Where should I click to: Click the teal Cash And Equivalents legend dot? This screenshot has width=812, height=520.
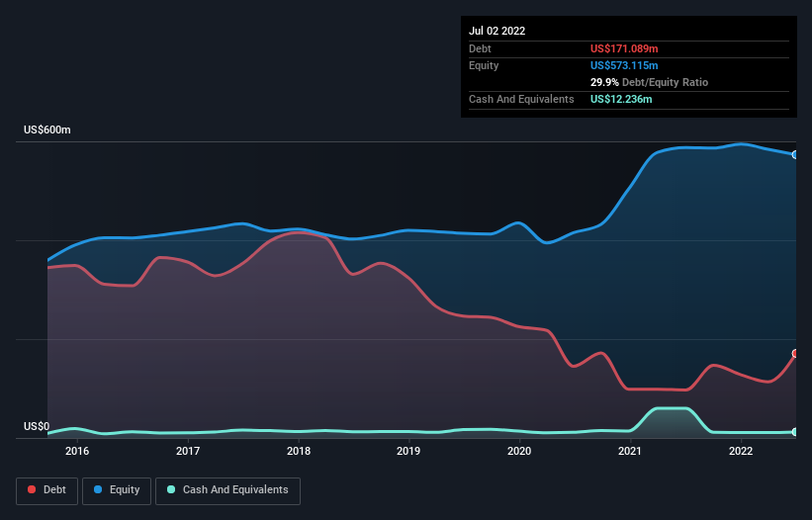pyautogui.click(x=171, y=489)
